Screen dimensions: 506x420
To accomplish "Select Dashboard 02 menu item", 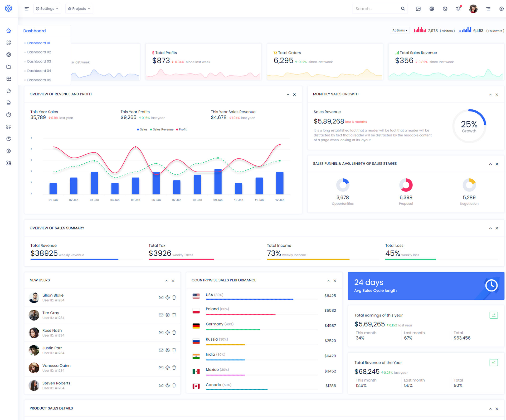I will (39, 52).
